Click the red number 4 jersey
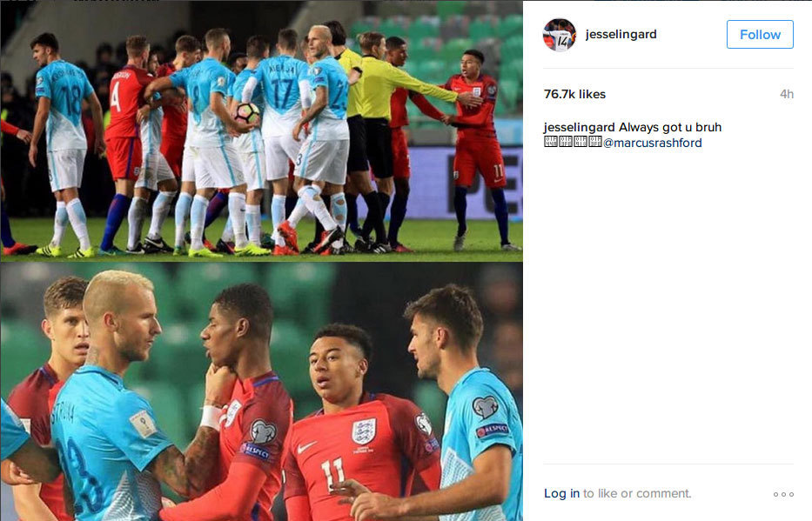This screenshot has height=521, width=812. tap(124, 102)
